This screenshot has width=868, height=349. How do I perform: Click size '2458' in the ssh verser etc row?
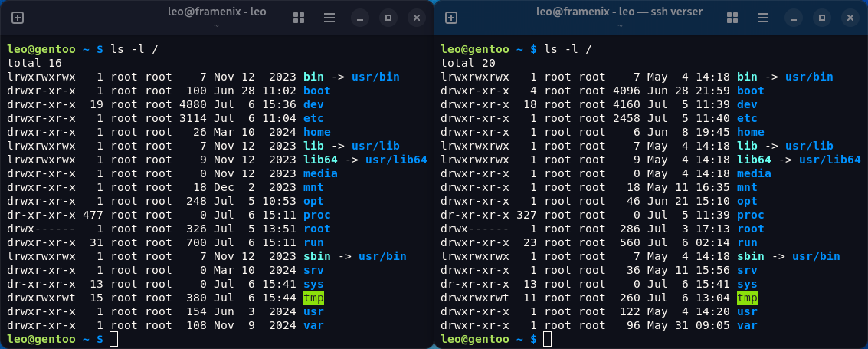(627, 118)
